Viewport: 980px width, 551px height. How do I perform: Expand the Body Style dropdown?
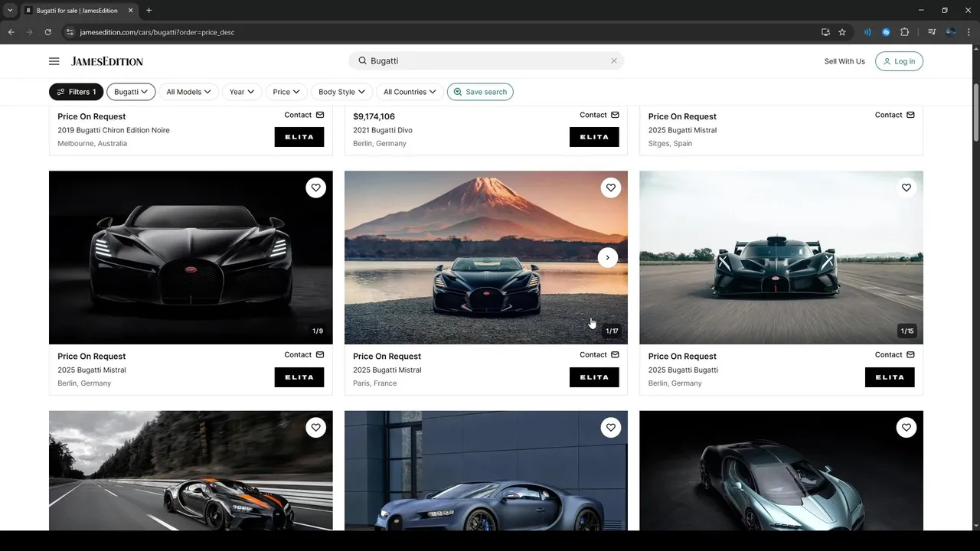(341, 92)
